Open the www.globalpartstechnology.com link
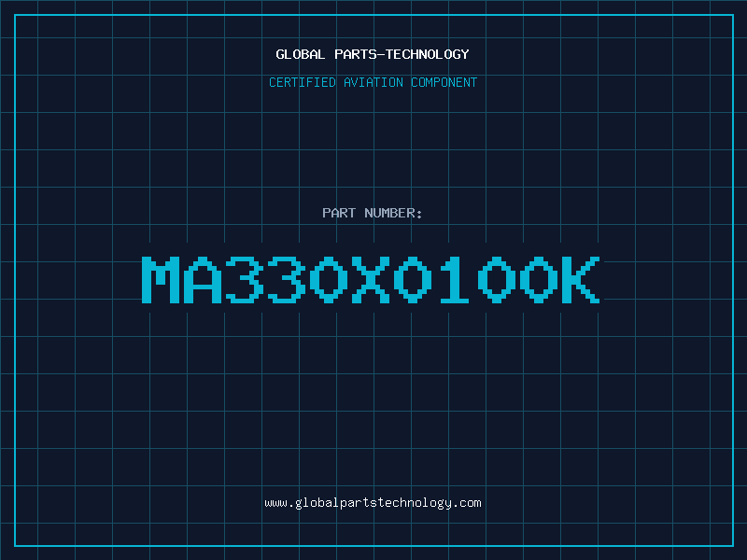Screen dimensions: 747x560 point(373,503)
